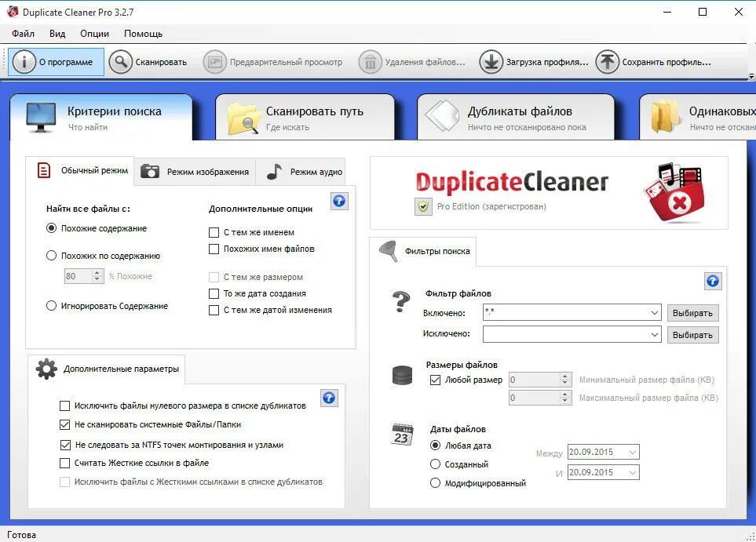
Task: Expand the Исключено file filter dropdown
Action: pos(654,334)
